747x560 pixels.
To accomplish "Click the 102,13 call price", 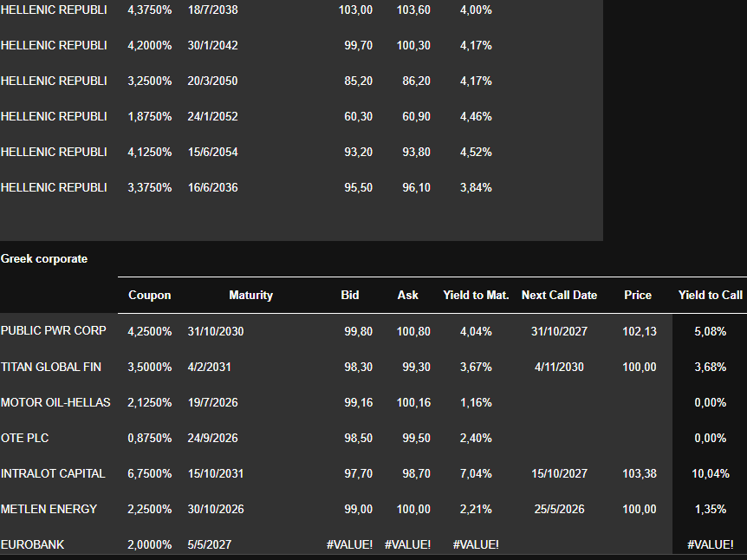I will coord(640,331).
